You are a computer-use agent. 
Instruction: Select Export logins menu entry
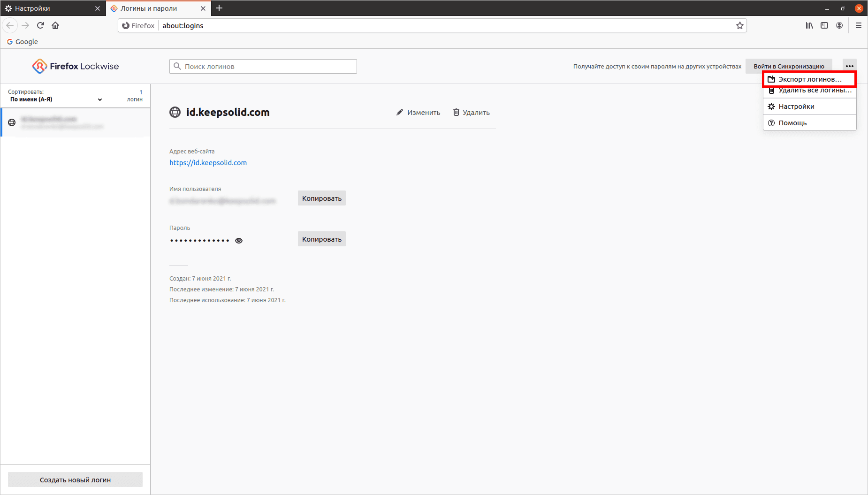pyautogui.click(x=809, y=79)
